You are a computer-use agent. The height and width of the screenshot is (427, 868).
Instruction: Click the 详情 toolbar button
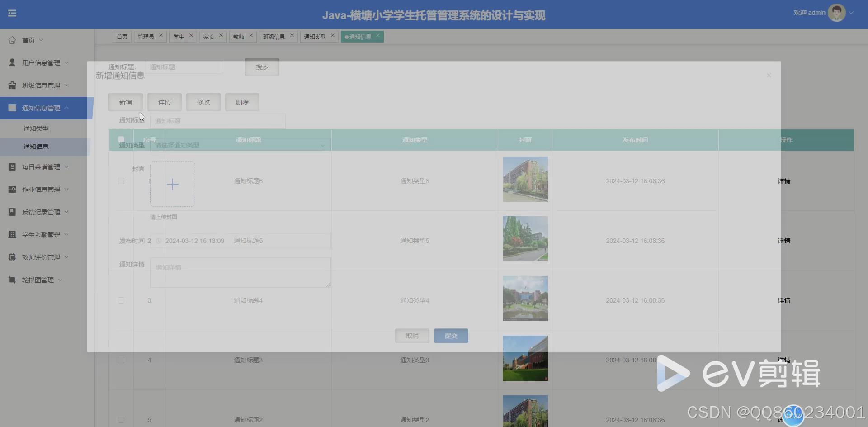point(165,102)
